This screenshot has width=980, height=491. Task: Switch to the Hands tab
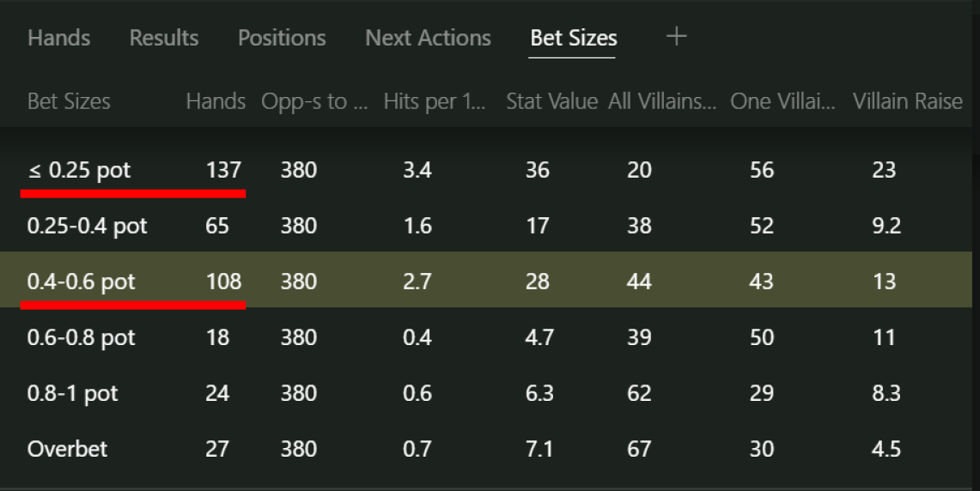[x=58, y=38]
